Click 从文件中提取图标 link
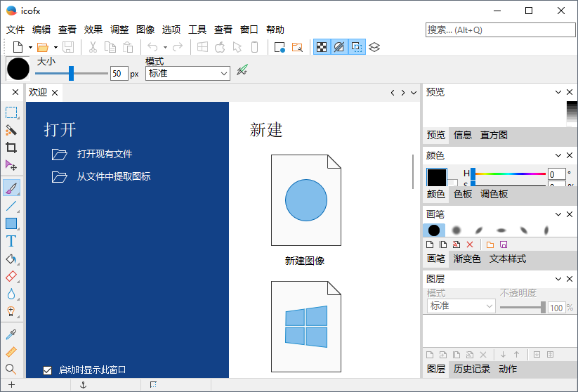The image size is (578, 392). (114, 176)
